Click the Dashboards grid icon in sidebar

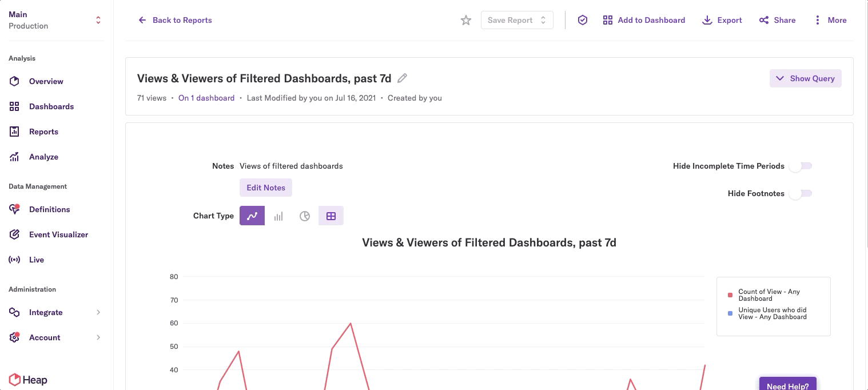[14, 106]
